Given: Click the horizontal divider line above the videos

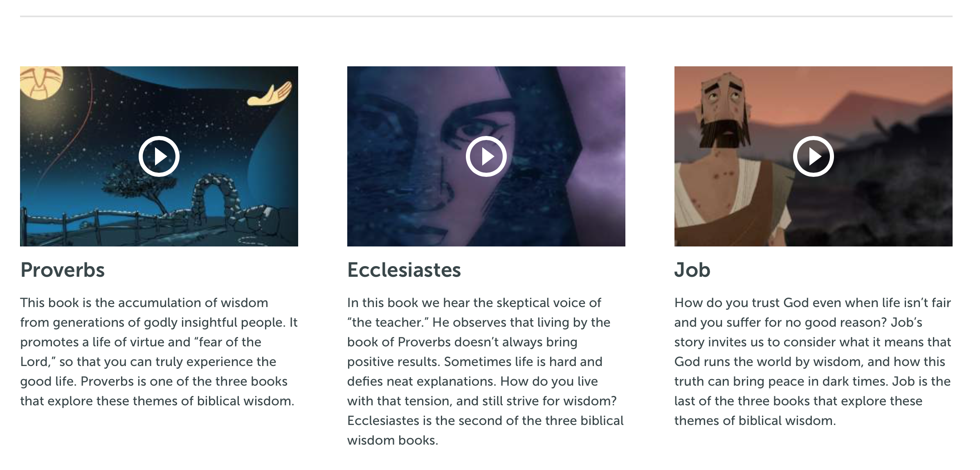Looking at the screenshot, I should (x=486, y=16).
